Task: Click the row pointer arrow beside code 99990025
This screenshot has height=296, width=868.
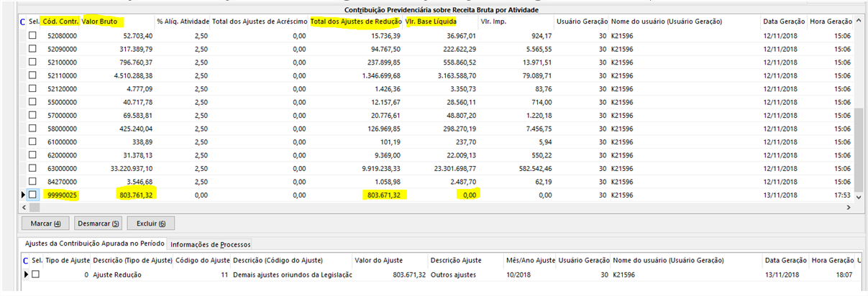Action: tap(24, 195)
